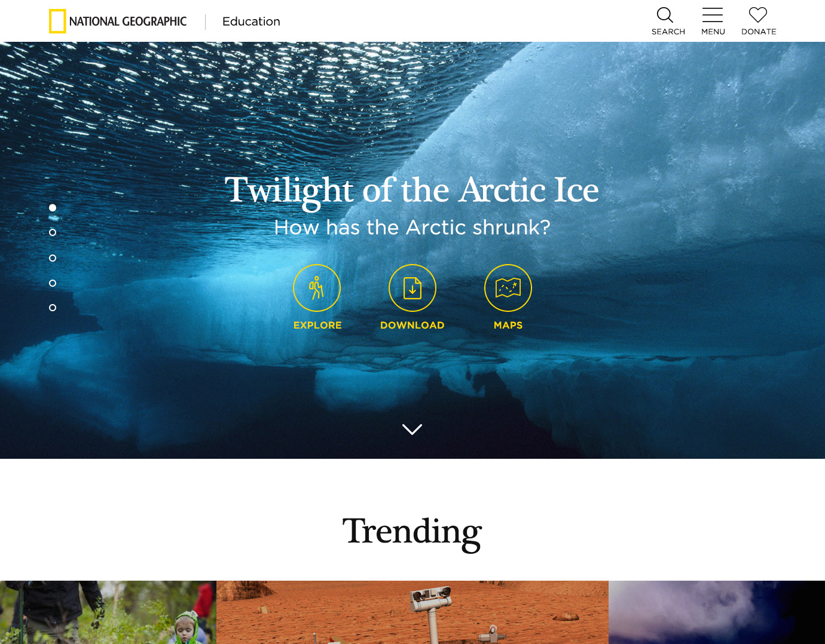Open the Education section link
Screen dimensions: 825x644
251,22
